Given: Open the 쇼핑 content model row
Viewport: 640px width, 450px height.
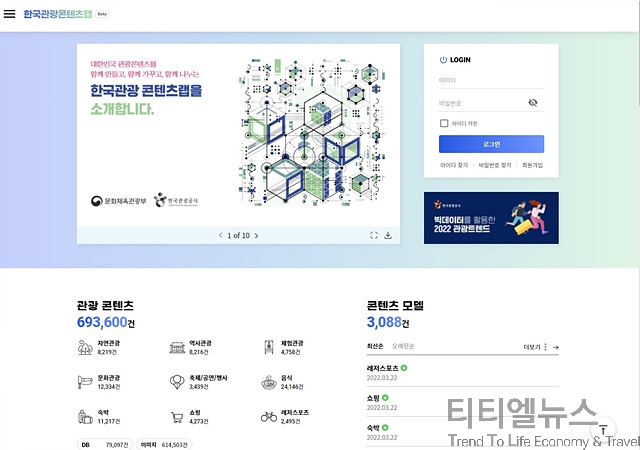Looking at the screenshot, I should click(462, 402).
